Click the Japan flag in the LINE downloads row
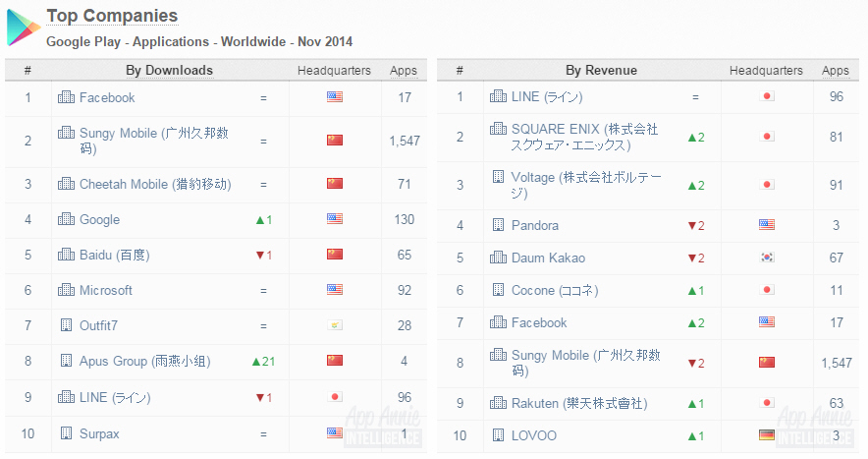Image resolution: width=868 pixels, height=459 pixels. click(x=335, y=397)
